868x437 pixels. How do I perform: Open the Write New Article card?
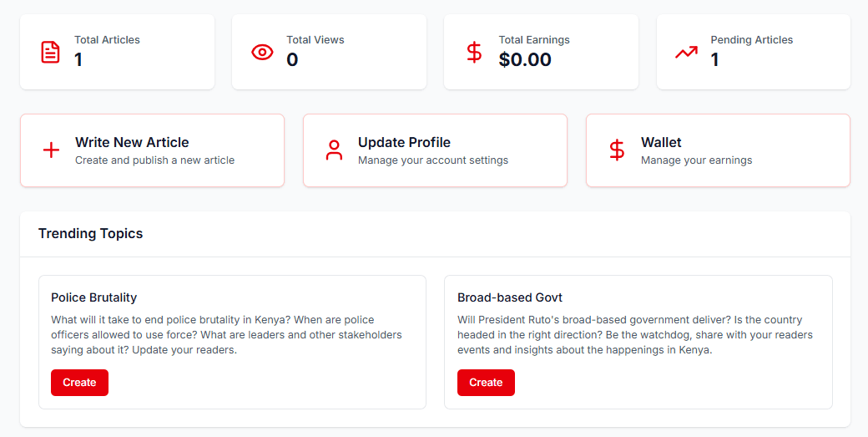tap(152, 150)
